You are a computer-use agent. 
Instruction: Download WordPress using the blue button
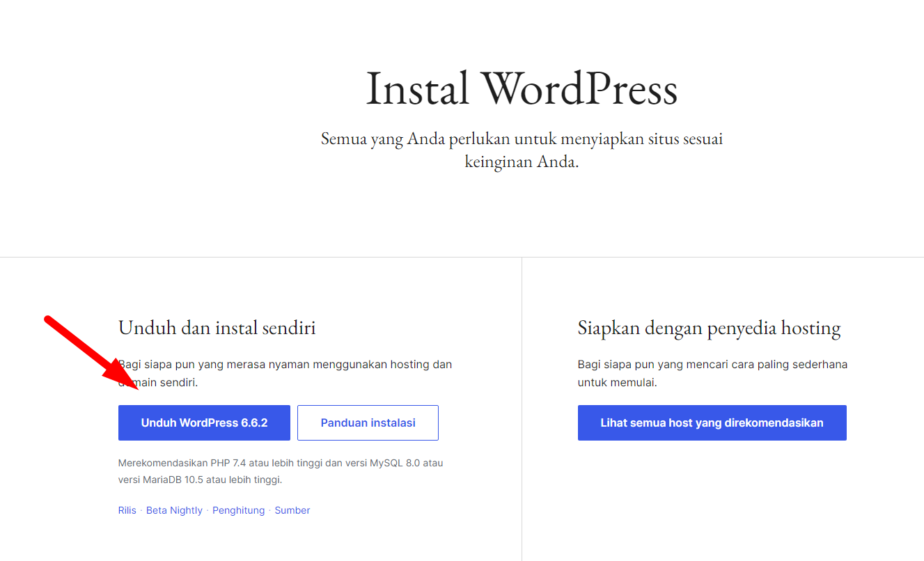203,422
